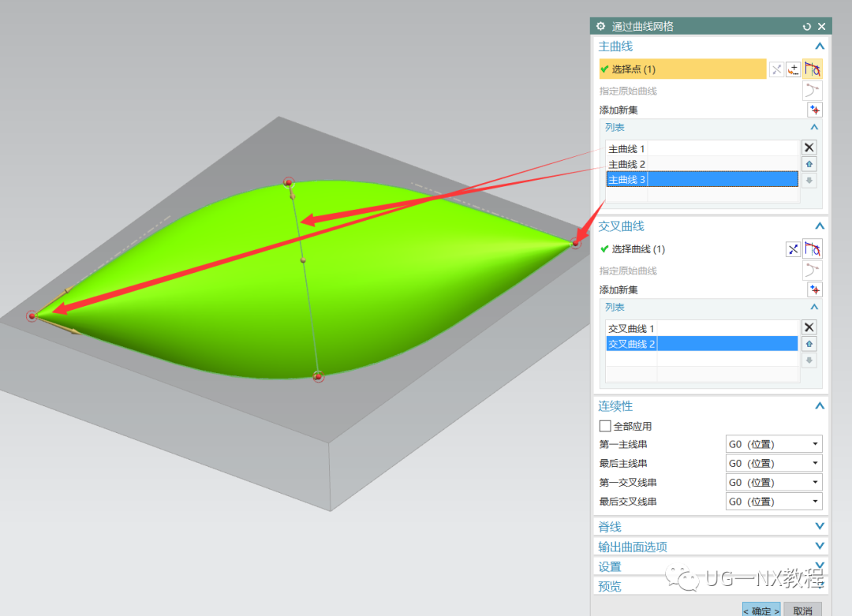Image resolution: width=852 pixels, height=616 pixels.
Task: Open the point dialog icon in 主曲线 section
Action: point(794,69)
